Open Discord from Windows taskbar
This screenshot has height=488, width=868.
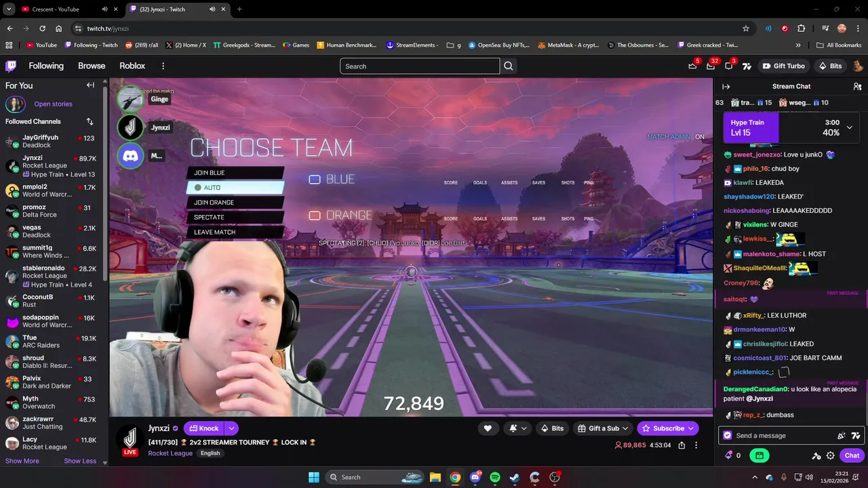[475, 477]
